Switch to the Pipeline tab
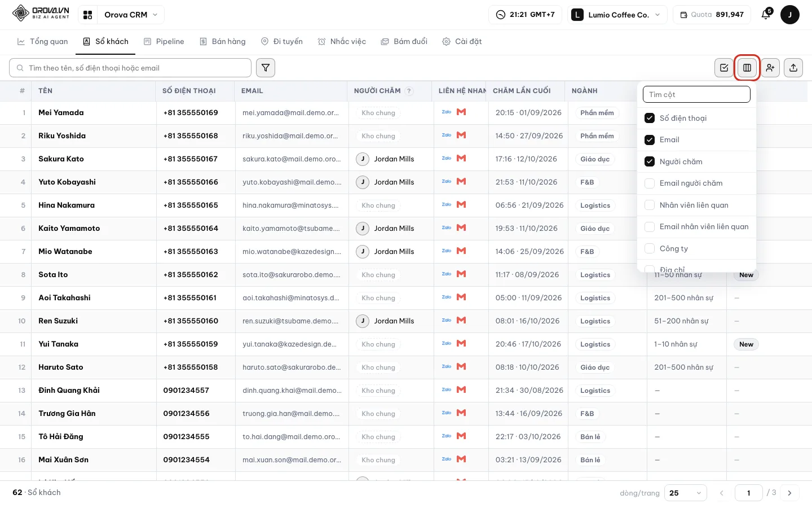The height and width of the screenshot is (508, 812). point(164,42)
